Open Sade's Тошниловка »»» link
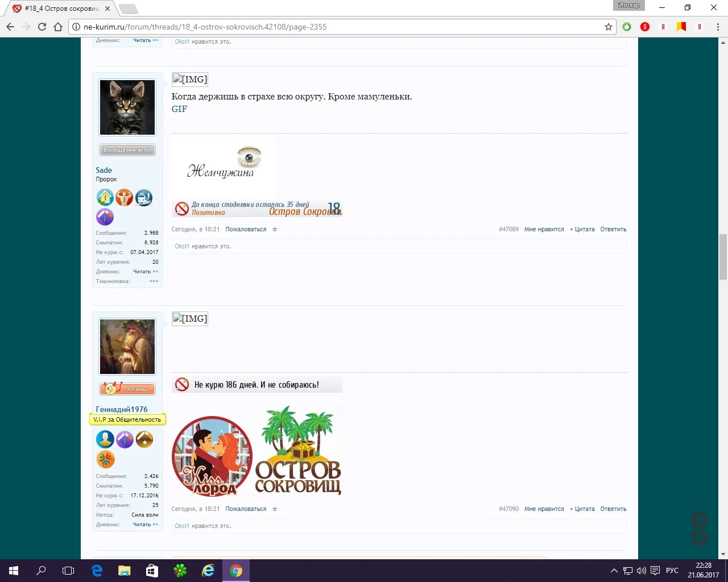Screen dimensions: 728x582 (x=154, y=281)
